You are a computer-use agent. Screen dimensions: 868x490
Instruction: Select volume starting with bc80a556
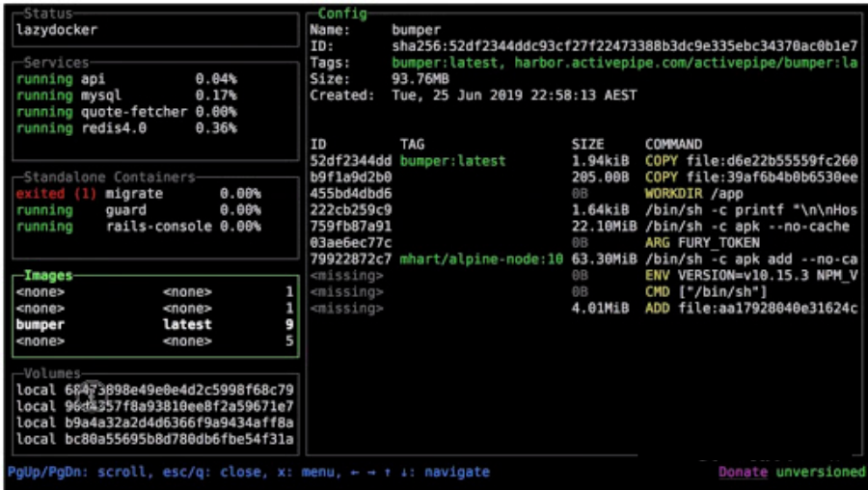tap(155, 440)
